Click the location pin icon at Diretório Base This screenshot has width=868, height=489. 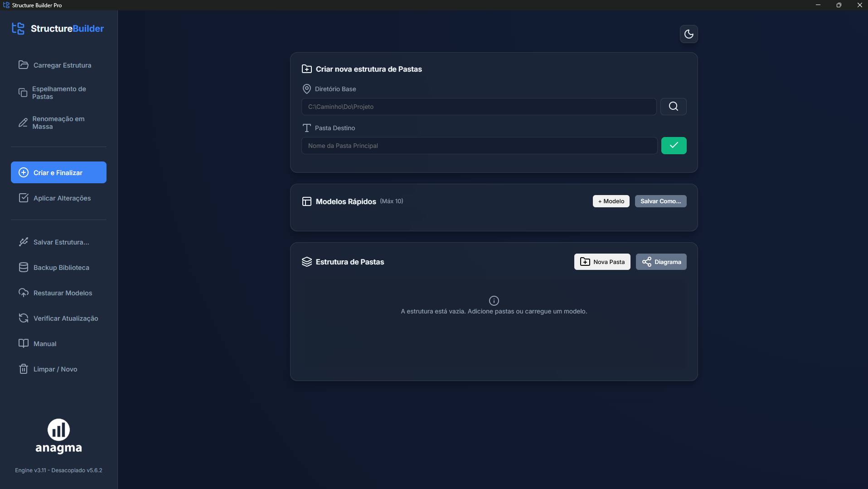coord(307,89)
